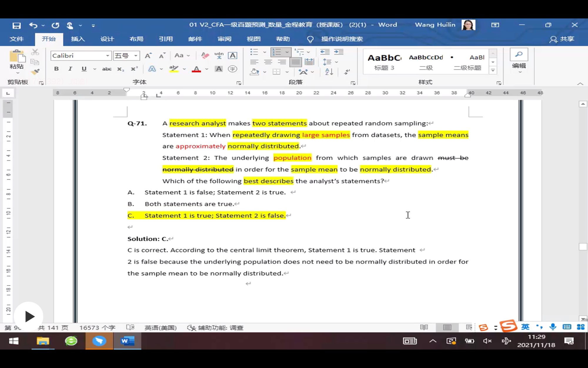
Task: Click the Sort A-Z icon
Action: (x=329, y=72)
